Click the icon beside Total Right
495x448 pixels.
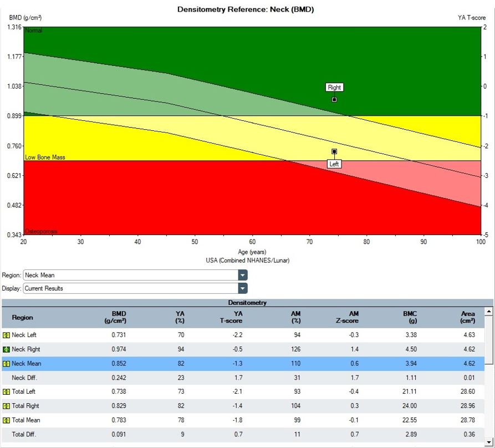(6, 406)
